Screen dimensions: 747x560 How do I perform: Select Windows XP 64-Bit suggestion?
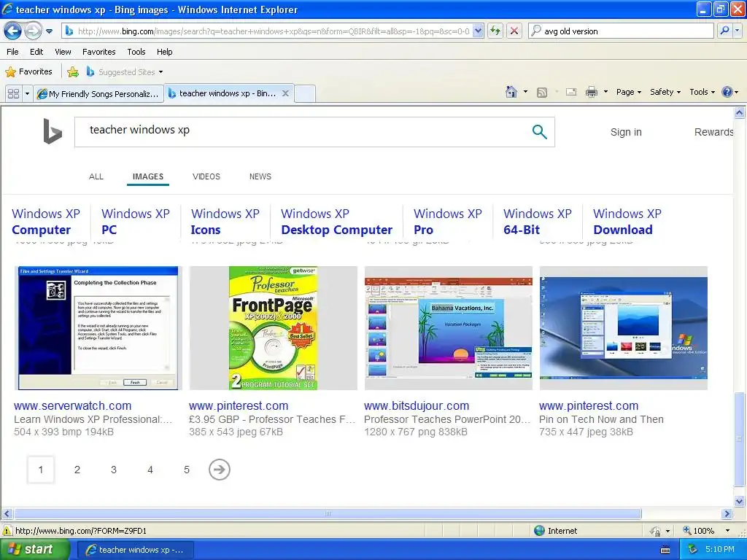coord(538,222)
